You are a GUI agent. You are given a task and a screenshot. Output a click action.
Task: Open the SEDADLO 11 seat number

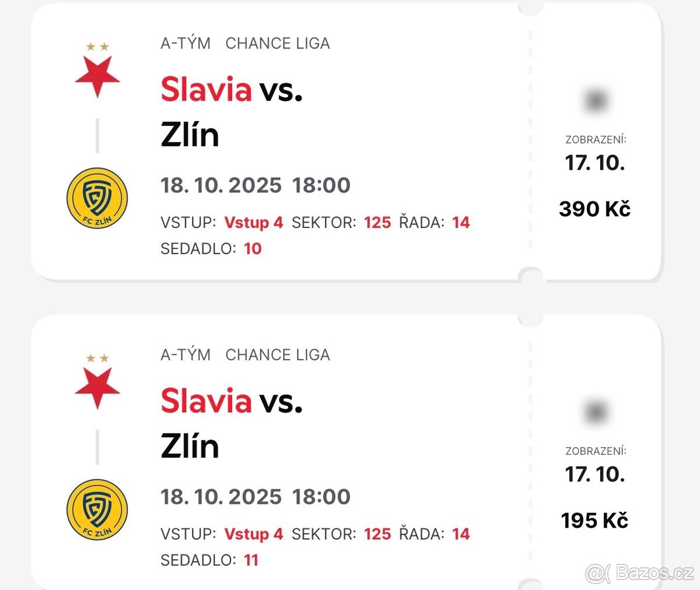pos(251,560)
